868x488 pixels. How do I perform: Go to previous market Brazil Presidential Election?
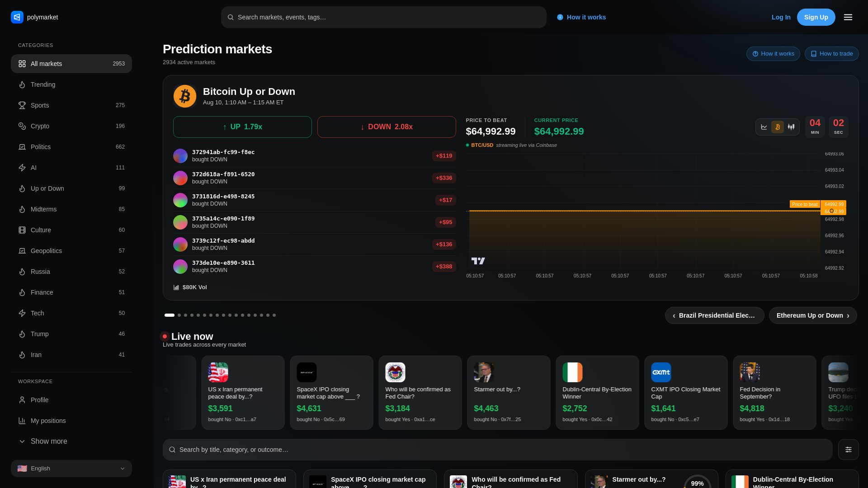[714, 315]
